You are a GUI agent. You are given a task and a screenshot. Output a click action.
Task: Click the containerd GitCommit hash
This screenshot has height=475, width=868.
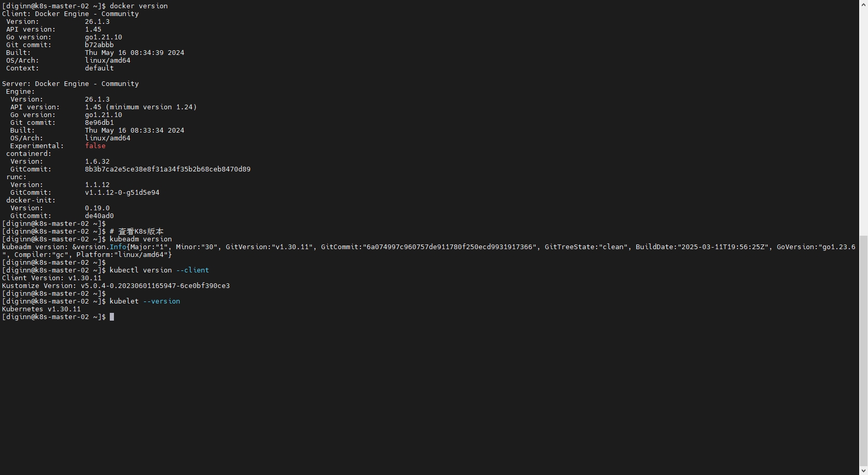point(168,169)
